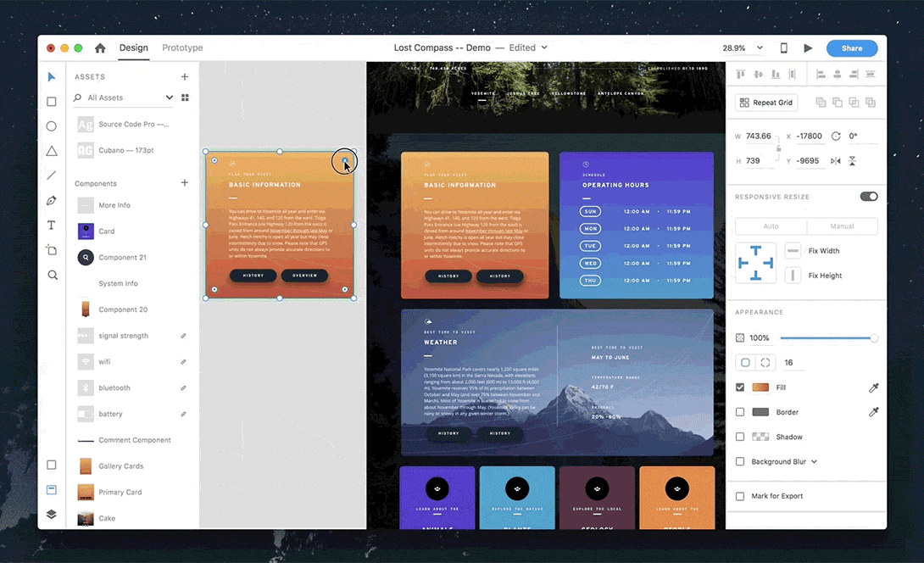Open the Border color swatch
The image size is (924, 563).
pos(760,412)
